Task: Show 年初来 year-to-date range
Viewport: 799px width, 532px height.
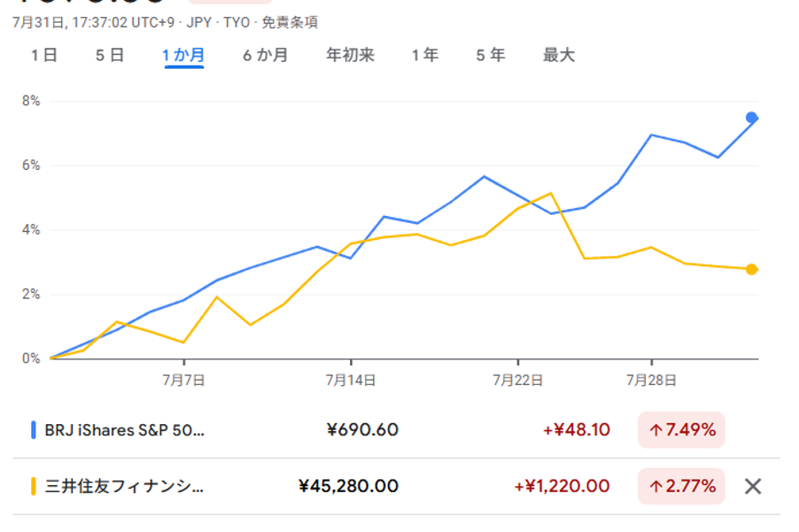Action: point(350,55)
